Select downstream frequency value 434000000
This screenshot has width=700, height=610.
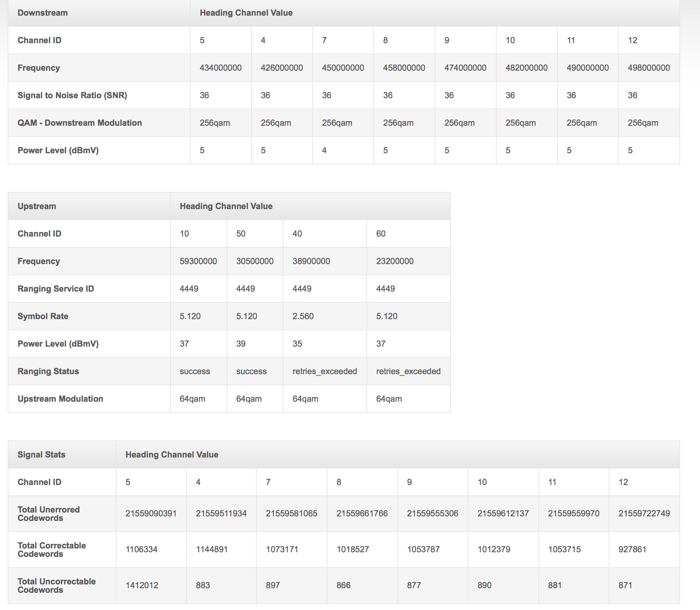point(220,68)
